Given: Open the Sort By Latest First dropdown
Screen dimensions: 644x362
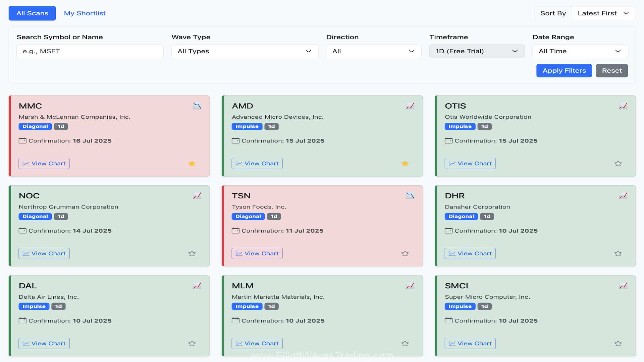Looking at the screenshot, I should tap(603, 13).
